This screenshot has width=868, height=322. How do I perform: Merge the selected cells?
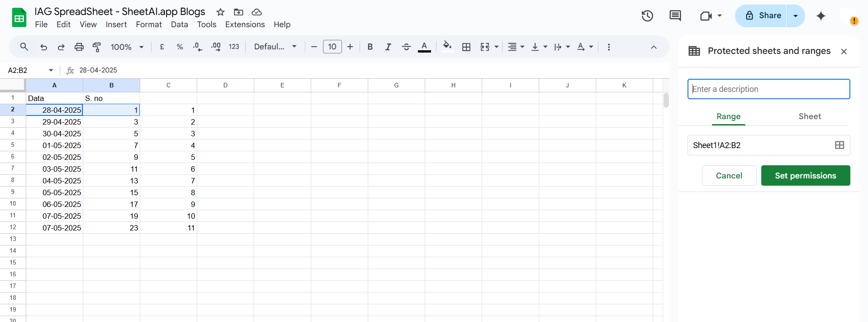click(x=485, y=47)
